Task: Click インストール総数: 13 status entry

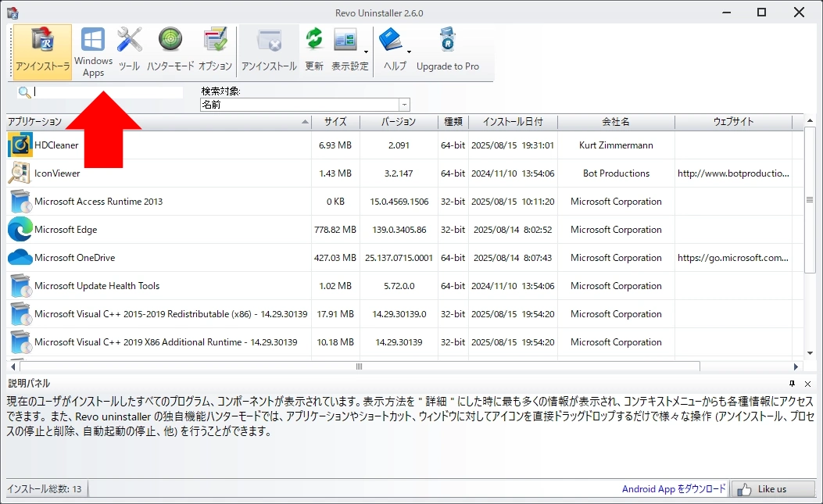Action: click(x=45, y=489)
